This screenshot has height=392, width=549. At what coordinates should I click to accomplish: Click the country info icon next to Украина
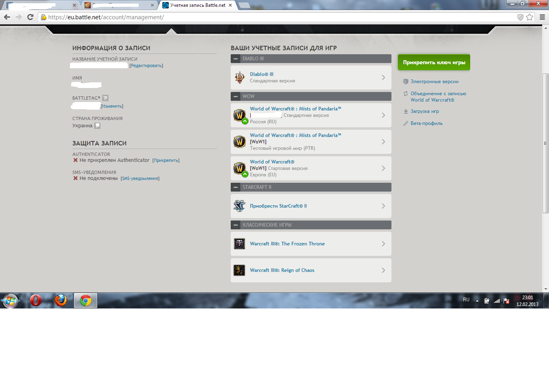[x=97, y=126]
